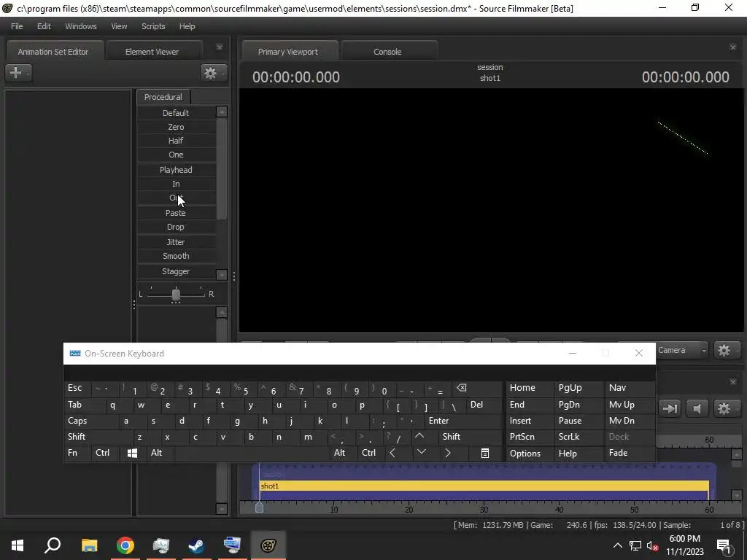Select the shot1 clip in timeline
The height and width of the screenshot is (560, 747).
484,486
